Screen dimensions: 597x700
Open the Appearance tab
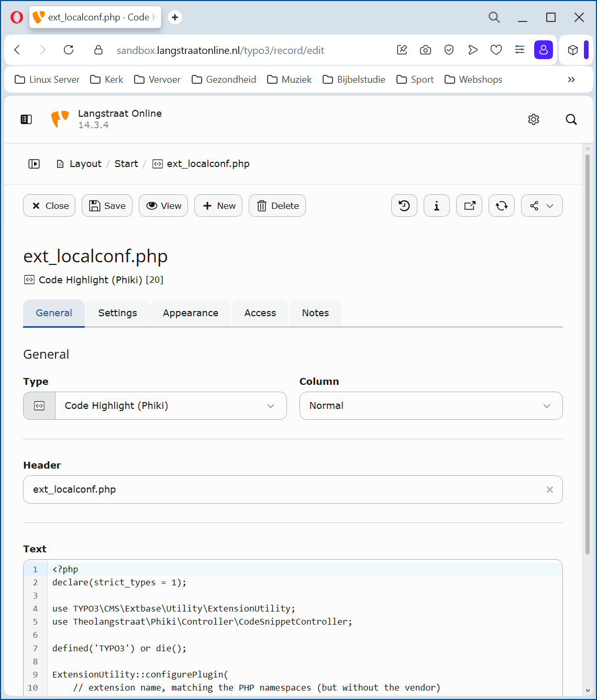coord(191,313)
